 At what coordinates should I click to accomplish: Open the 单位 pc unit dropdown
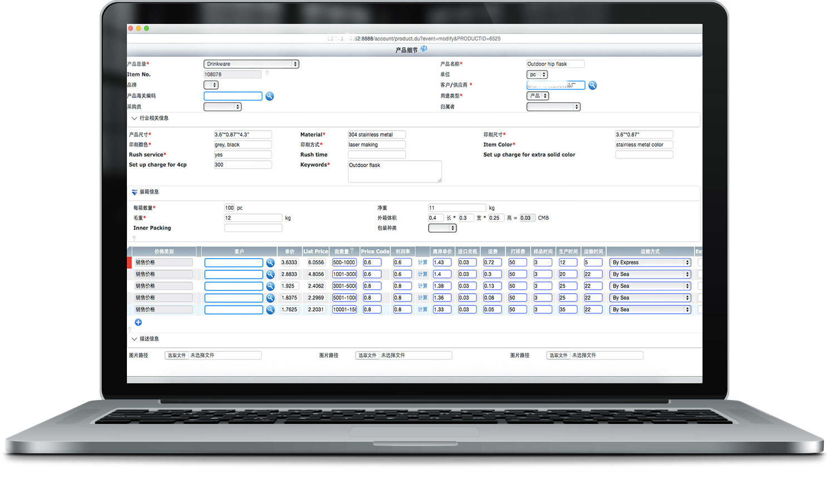click(537, 75)
